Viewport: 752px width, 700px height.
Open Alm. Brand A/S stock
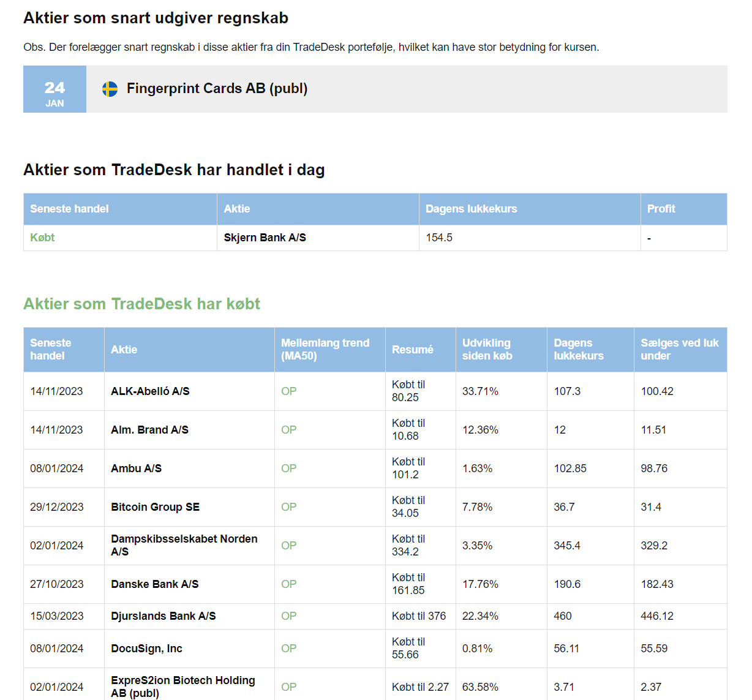pos(149,430)
